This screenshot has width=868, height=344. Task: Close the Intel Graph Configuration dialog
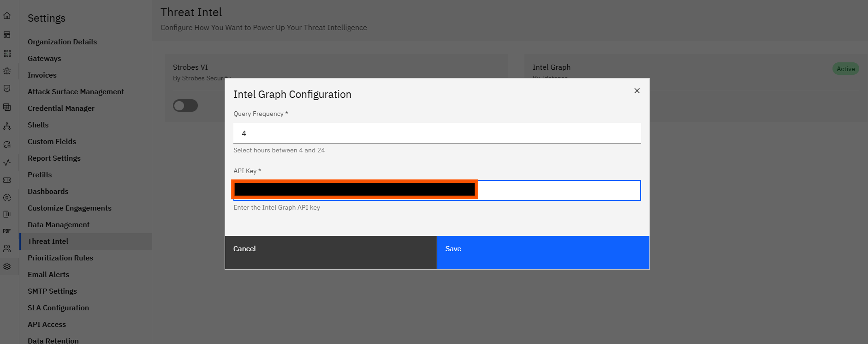click(637, 91)
